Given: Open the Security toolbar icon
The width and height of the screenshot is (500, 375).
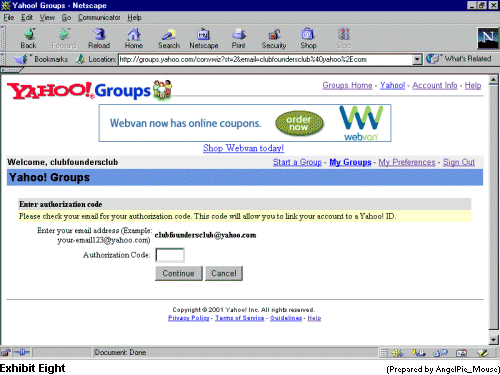Looking at the screenshot, I should [274, 38].
